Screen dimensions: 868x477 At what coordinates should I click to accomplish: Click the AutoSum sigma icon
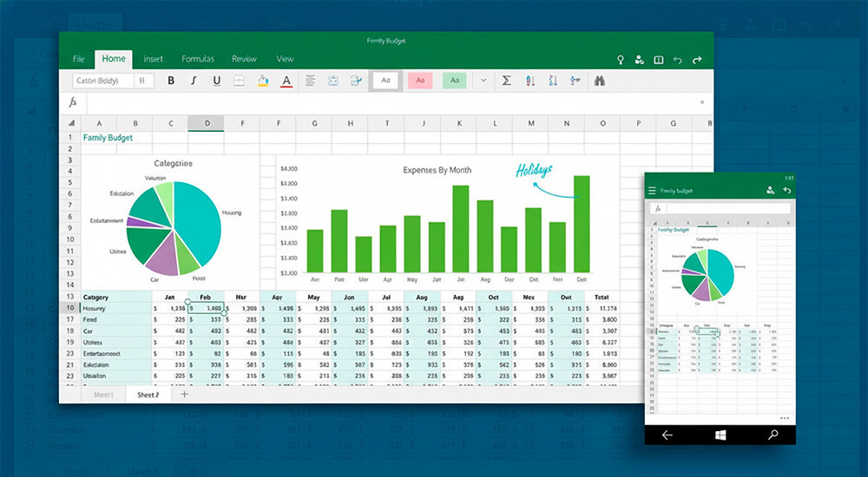[x=507, y=81]
